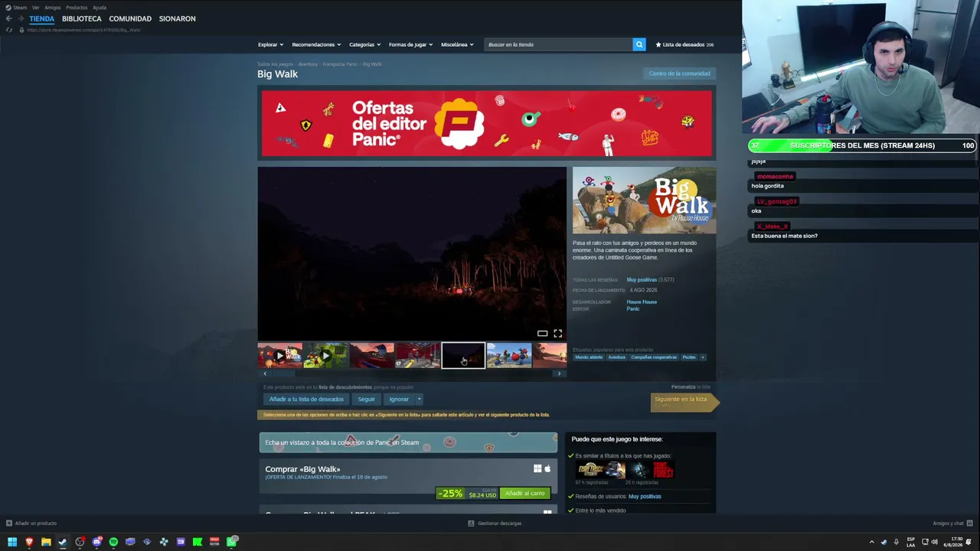This screenshot has width=980, height=551.
Task: Open the Ver menu
Action: click(x=35, y=8)
